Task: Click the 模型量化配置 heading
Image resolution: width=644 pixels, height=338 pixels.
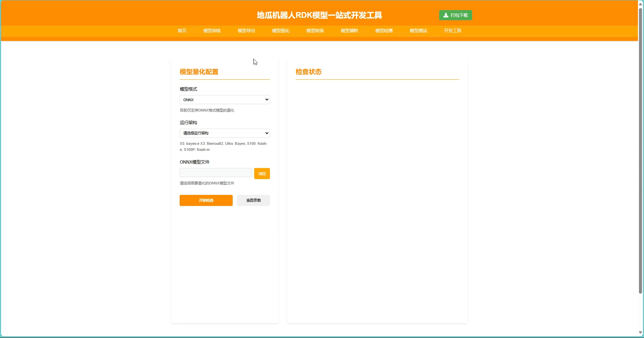Action: coord(199,72)
